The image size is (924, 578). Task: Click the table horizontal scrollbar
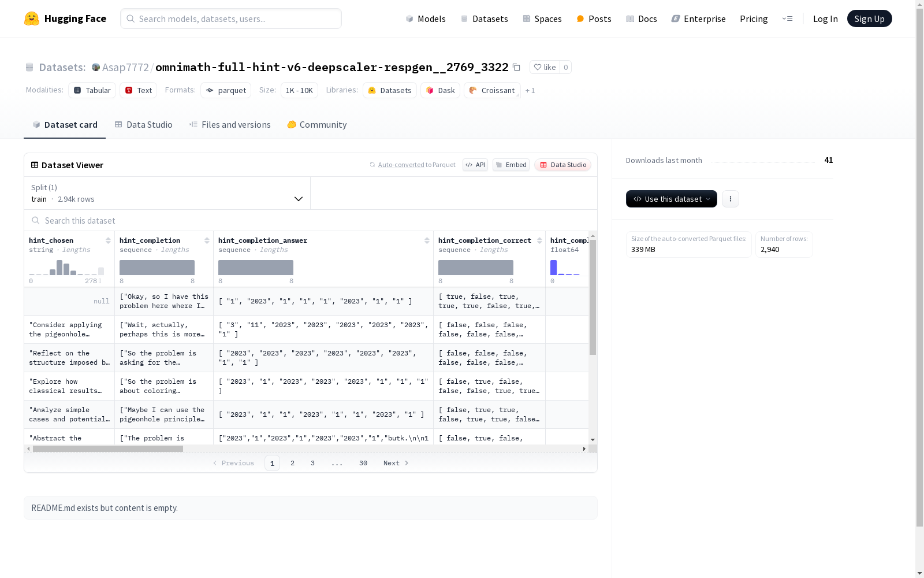coord(108,449)
